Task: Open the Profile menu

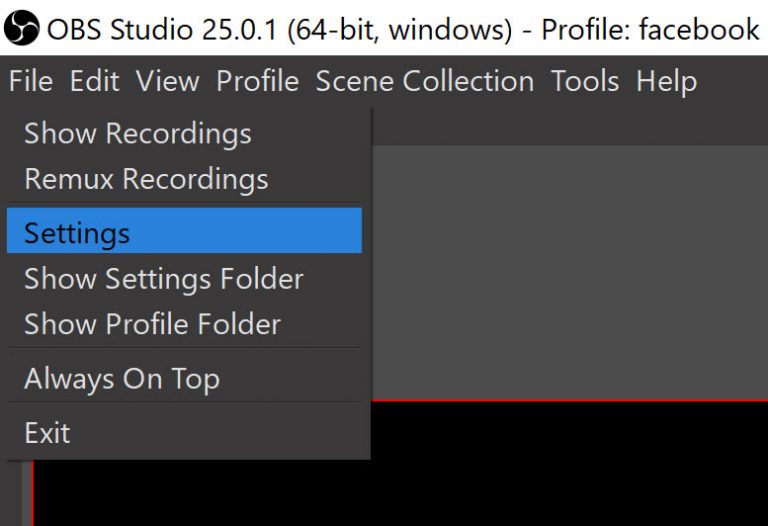Action: [x=257, y=81]
